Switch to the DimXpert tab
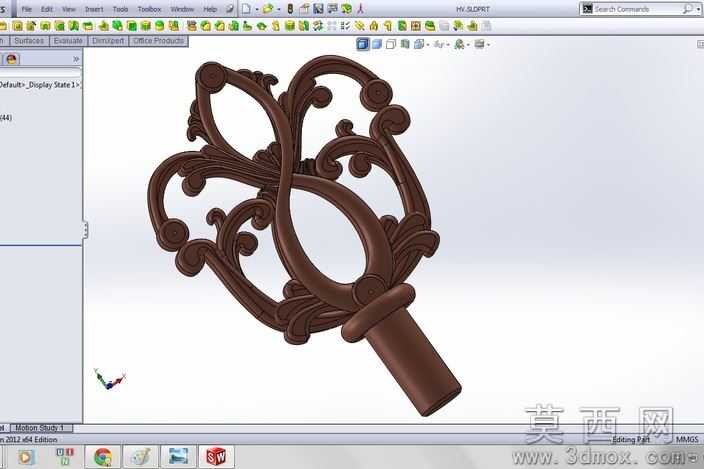Image resolution: width=704 pixels, height=469 pixels. point(108,41)
